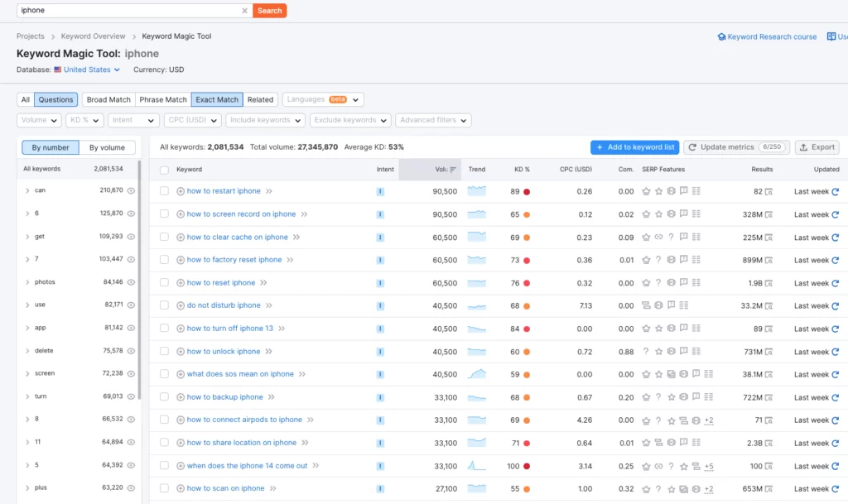Screen dimensions: 848x504
Task: View SERP for 'how to restart iphone' results
Action: [x=769, y=192]
